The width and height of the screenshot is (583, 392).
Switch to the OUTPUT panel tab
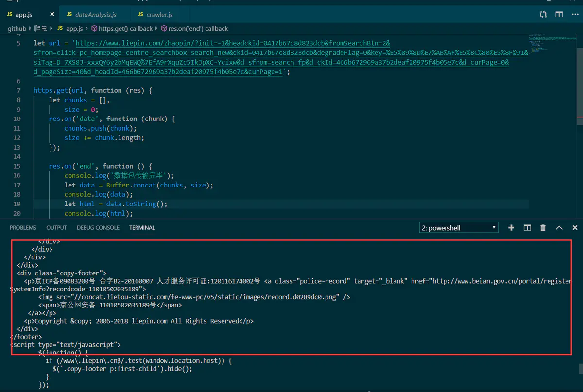56,228
